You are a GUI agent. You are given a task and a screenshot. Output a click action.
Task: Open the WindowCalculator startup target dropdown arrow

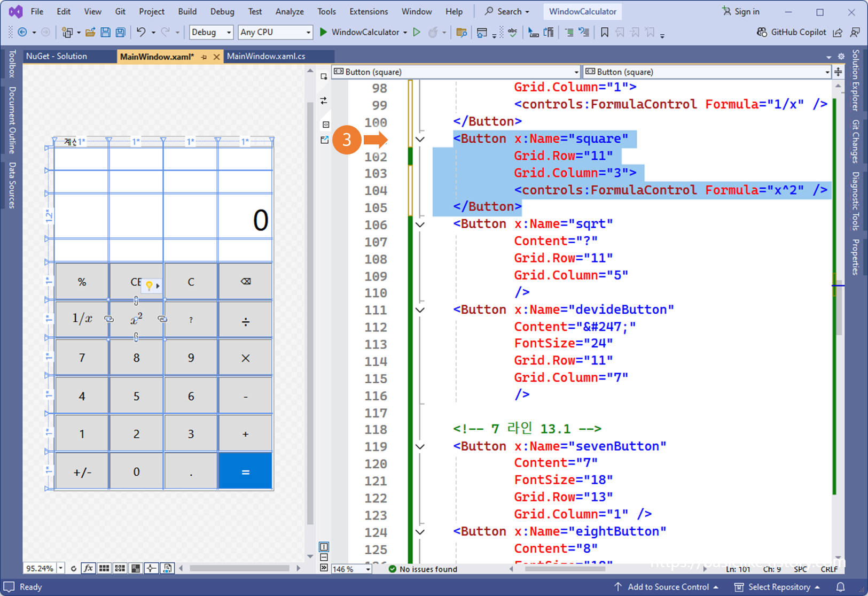405,33
